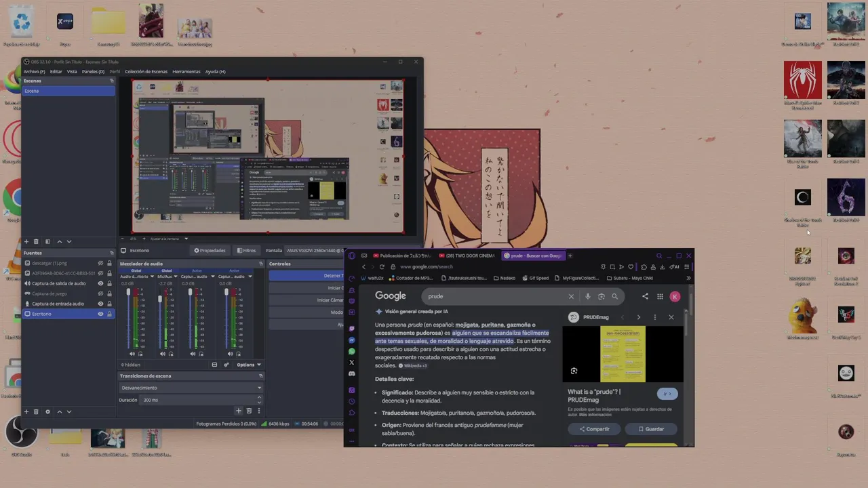Toggle monitoring headphones for Mic/Aux
868x488 pixels.
pos(170,354)
